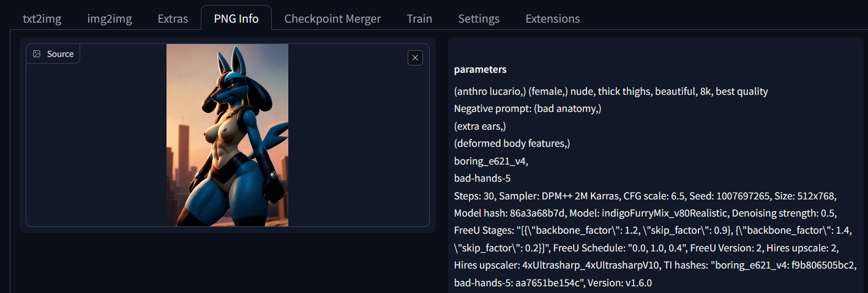Switch to the Train tab
868x293 pixels.
coord(419,18)
